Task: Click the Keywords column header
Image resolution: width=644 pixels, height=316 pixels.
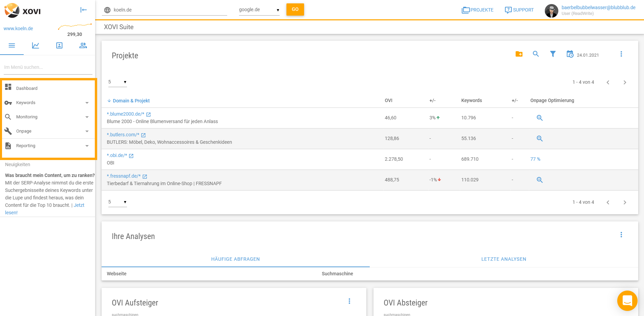Action: (471, 100)
